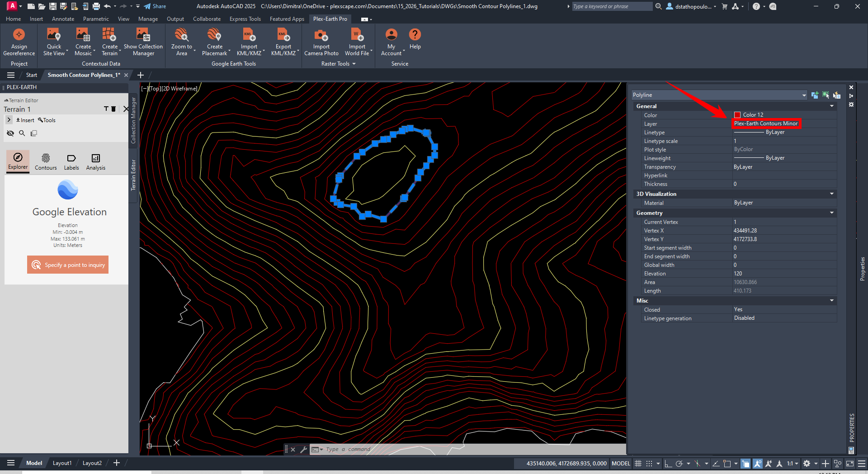Open the Insert menu in Terrain Editor
The image size is (868, 474).
(x=25, y=120)
